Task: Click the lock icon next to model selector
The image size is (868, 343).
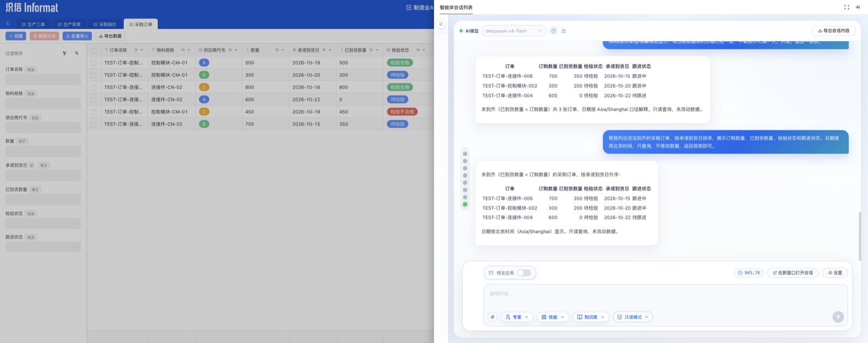Action: [564, 31]
